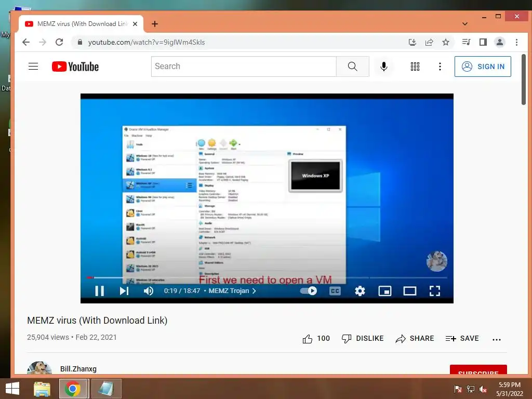The width and height of the screenshot is (532, 399).
Task: Click the muted volume tray icon
Action: point(483,389)
